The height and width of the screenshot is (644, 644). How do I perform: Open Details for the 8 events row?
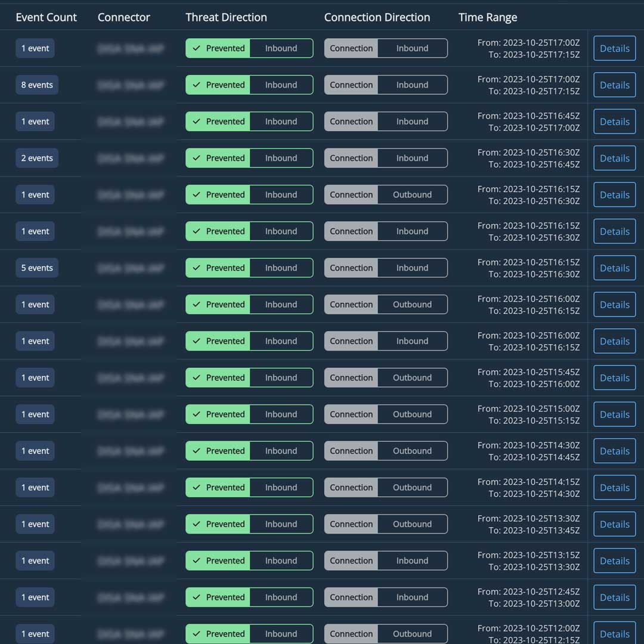(x=614, y=85)
